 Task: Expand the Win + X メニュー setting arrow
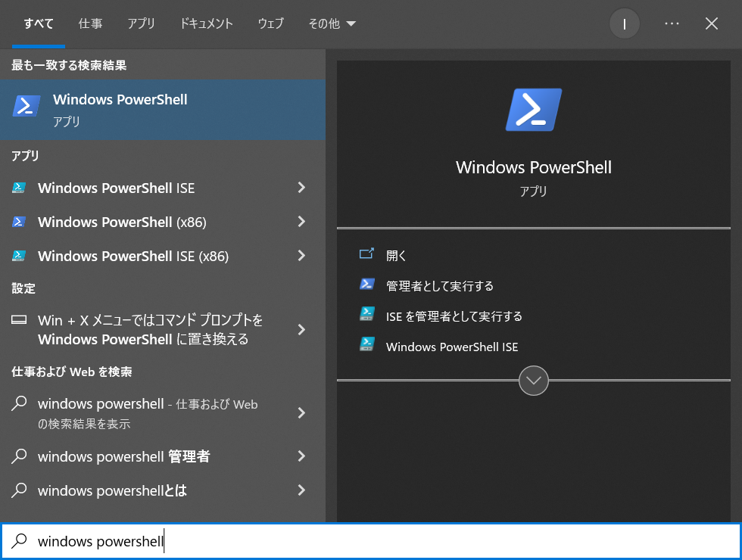tap(301, 329)
